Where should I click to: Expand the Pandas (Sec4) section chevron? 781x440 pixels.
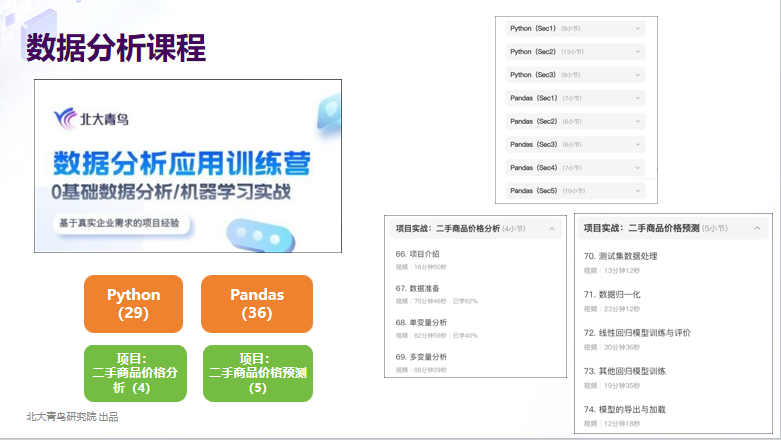pyautogui.click(x=638, y=168)
